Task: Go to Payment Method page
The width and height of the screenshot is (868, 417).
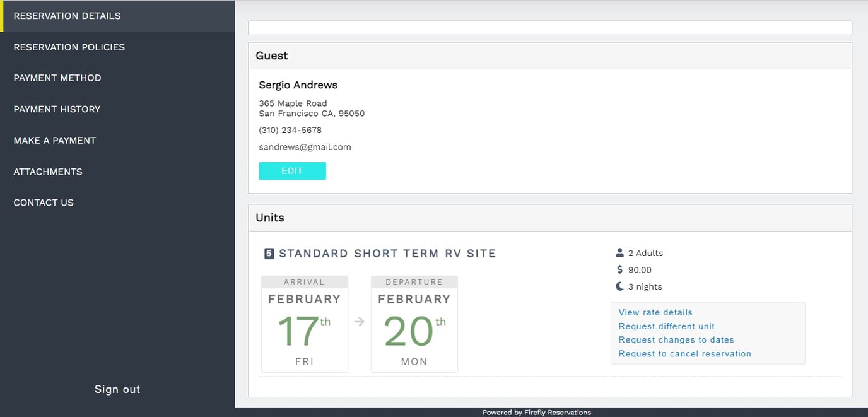Action: [x=57, y=78]
